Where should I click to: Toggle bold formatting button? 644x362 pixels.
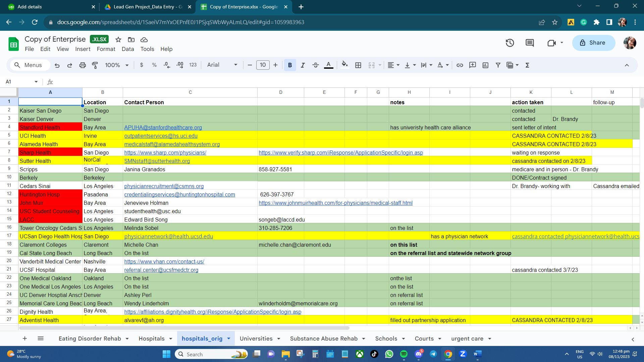pyautogui.click(x=290, y=65)
